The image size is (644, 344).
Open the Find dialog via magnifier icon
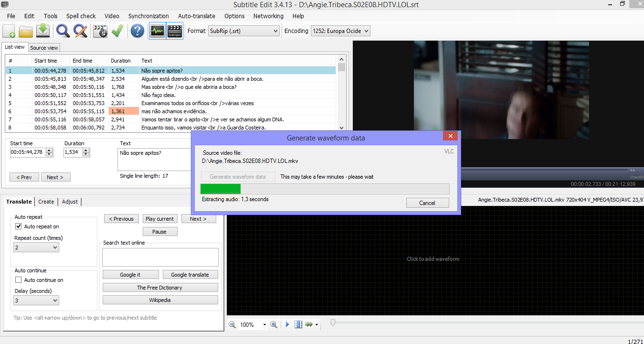click(63, 31)
